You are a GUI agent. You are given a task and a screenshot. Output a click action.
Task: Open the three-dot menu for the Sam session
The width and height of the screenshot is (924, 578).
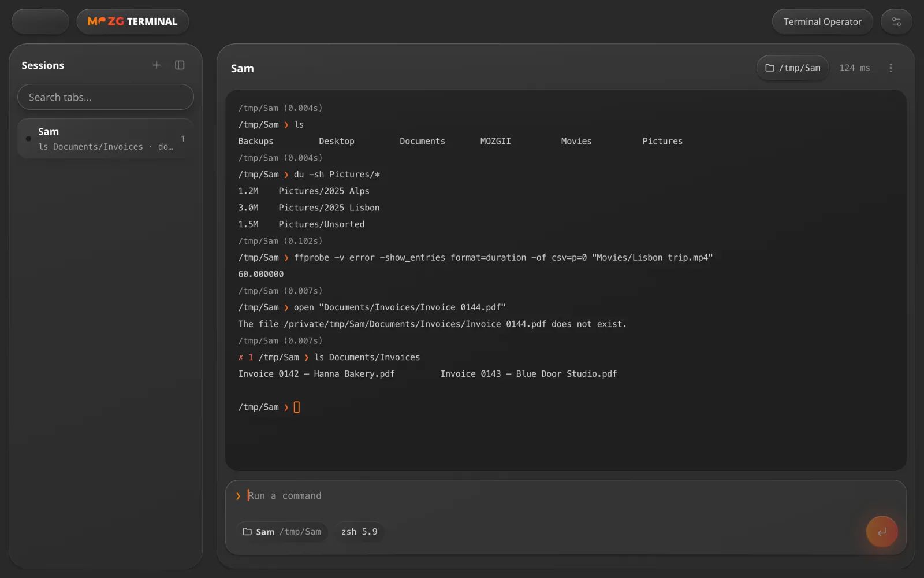coord(891,68)
